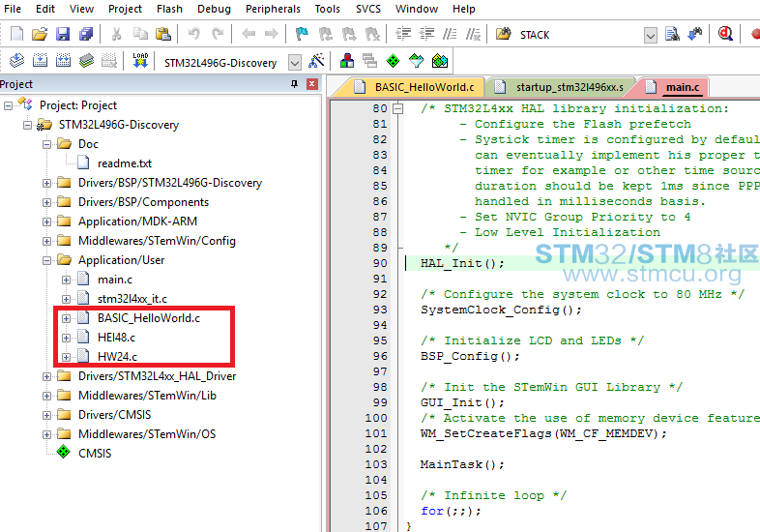The height and width of the screenshot is (532, 760).
Task: Click the STACK find text field
Action: (581, 35)
